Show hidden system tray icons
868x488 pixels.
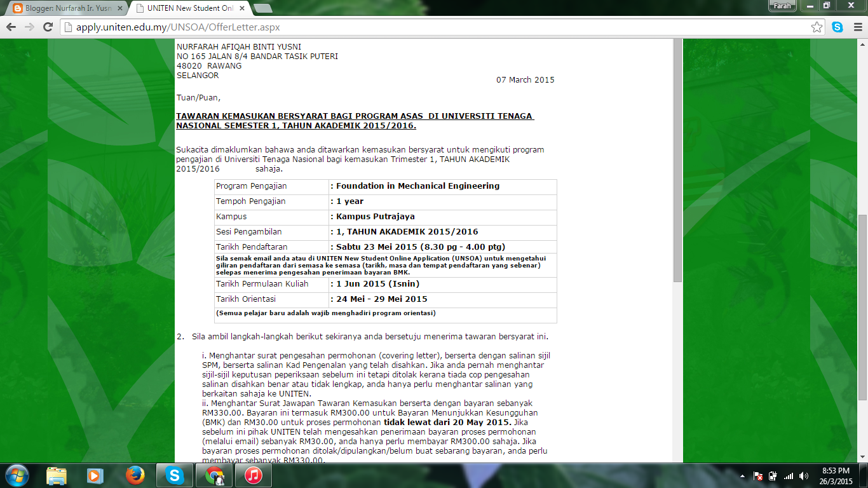[x=743, y=476]
